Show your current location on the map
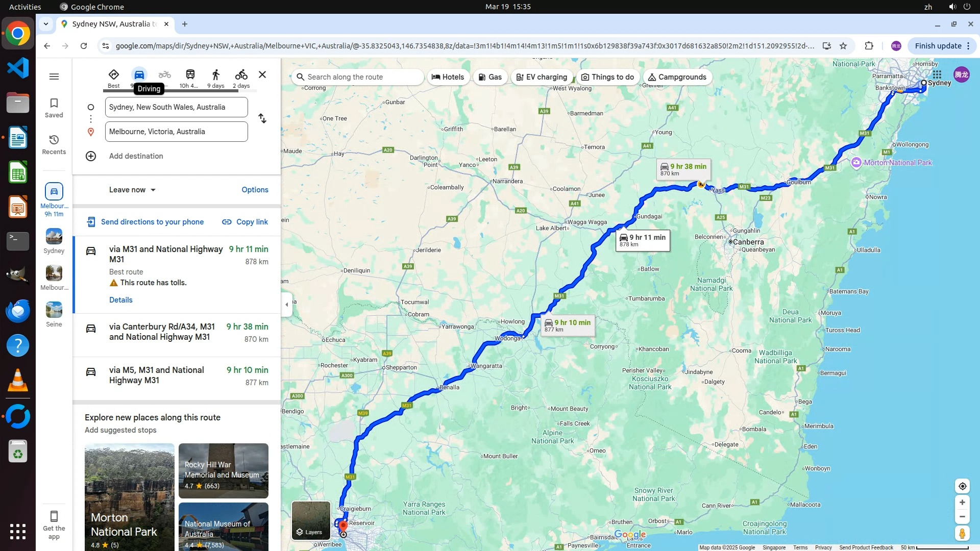 (x=962, y=486)
